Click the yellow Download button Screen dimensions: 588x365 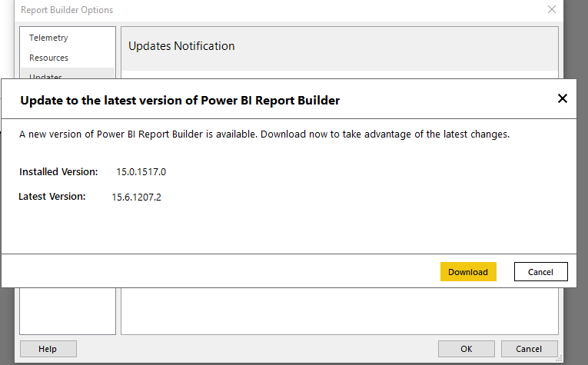[x=468, y=272]
